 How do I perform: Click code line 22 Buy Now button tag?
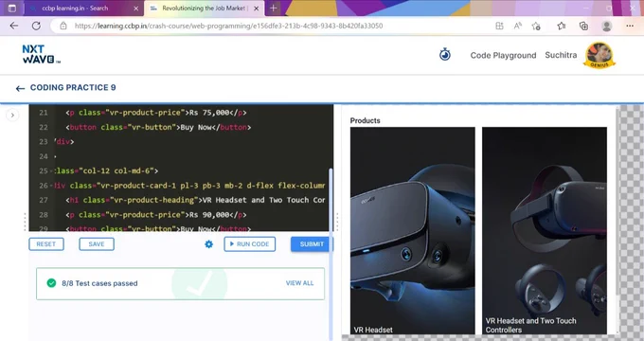click(x=158, y=127)
